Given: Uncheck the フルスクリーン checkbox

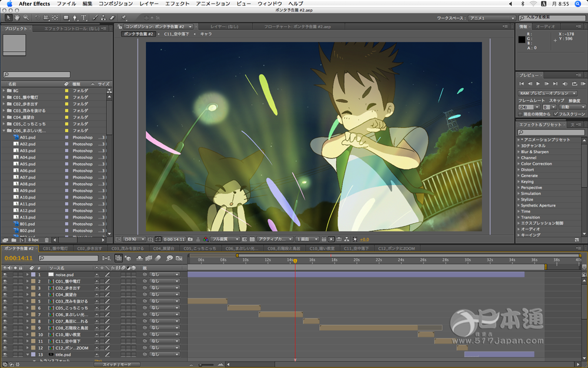Looking at the screenshot, I should [555, 114].
